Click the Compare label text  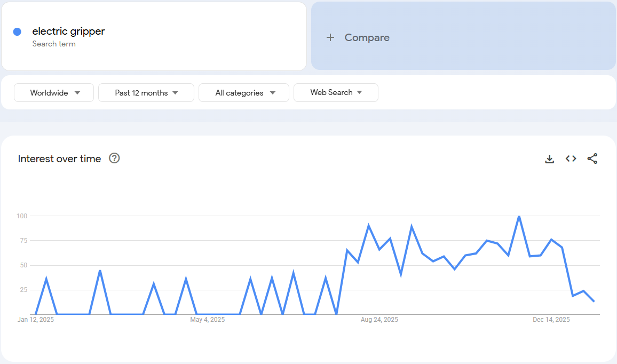[x=367, y=37]
